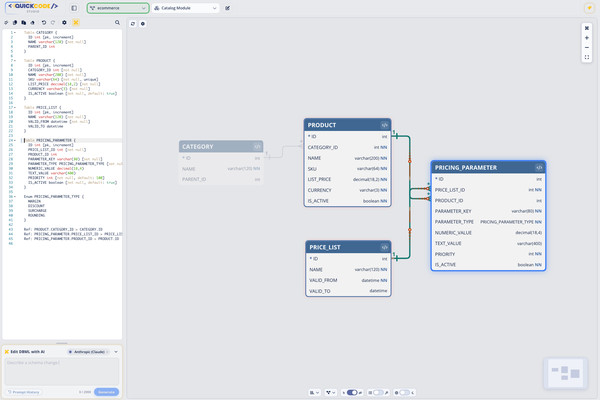Click the 'Enum PRICING_PARAMETER_TYPE' code line
The image size is (600, 400).
[x=54, y=197]
